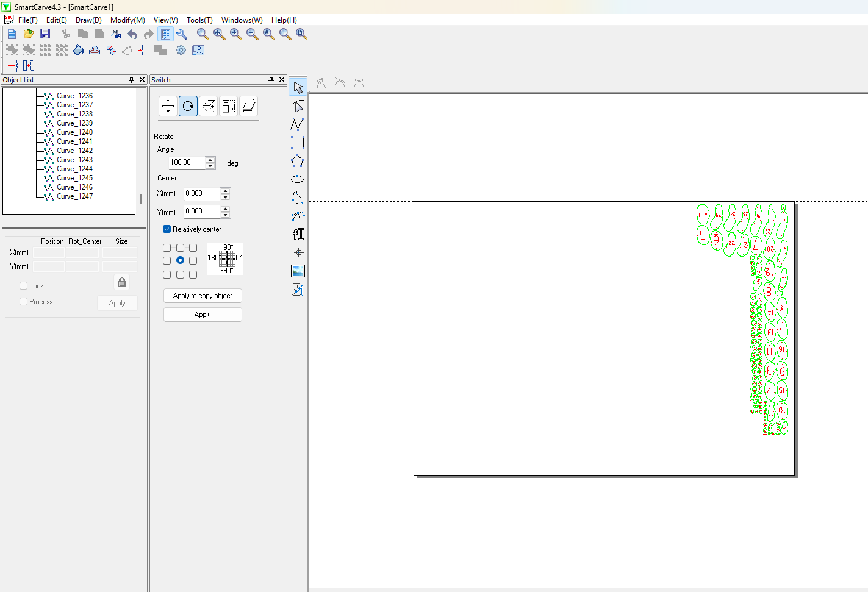Increase the Angle value with up arrow
The image size is (868, 592).
coord(210,160)
